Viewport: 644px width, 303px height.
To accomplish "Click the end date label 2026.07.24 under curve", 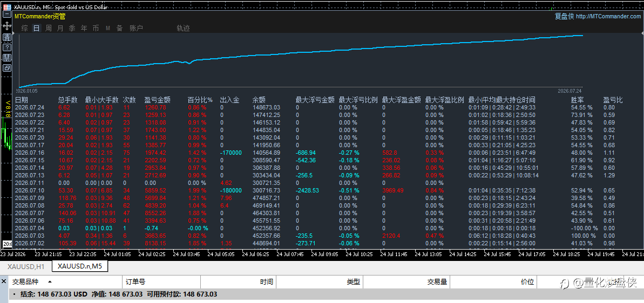I will [x=570, y=90].
